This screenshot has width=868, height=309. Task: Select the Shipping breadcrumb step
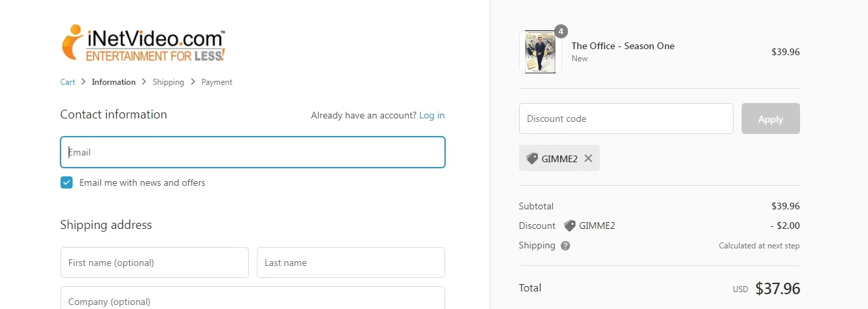click(x=168, y=82)
